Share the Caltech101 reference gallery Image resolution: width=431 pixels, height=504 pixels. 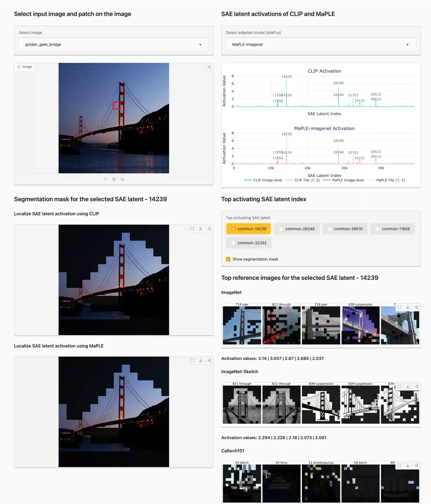click(416, 465)
